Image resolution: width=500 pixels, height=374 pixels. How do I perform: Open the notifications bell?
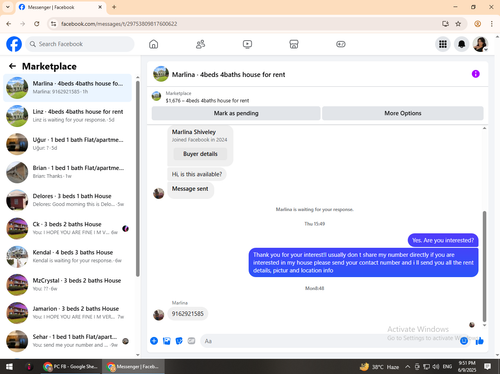click(462, 44)
